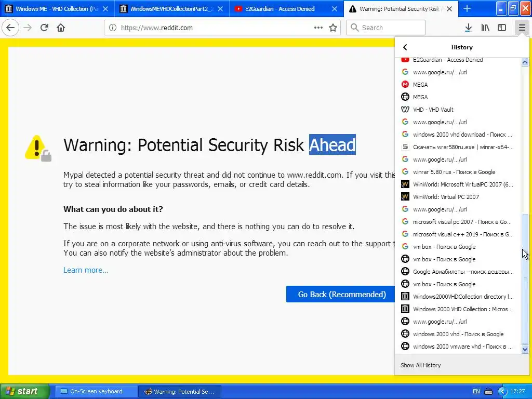Open the MEGA entry with red icon
The height and width of the screenshot is (399, 532).
(459, 85)
